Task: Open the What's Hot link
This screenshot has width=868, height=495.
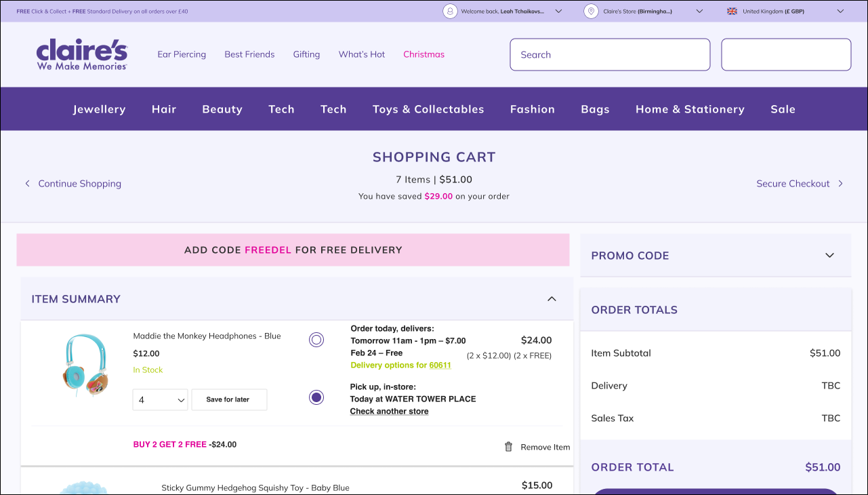Action: click(362, 54)
